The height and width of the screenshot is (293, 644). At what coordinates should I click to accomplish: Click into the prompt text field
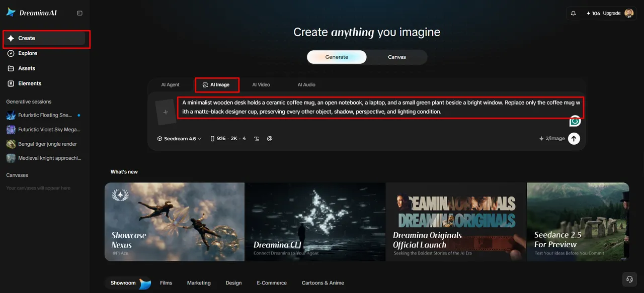click(x=381, y=107)
